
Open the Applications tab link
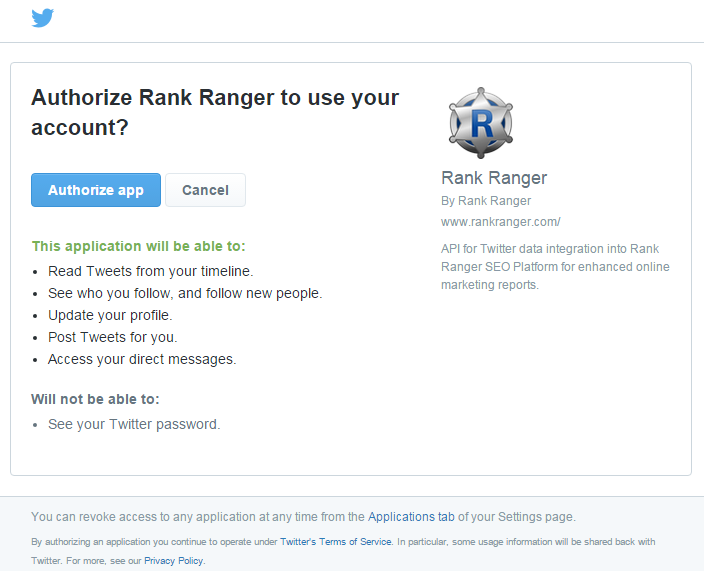411,517
